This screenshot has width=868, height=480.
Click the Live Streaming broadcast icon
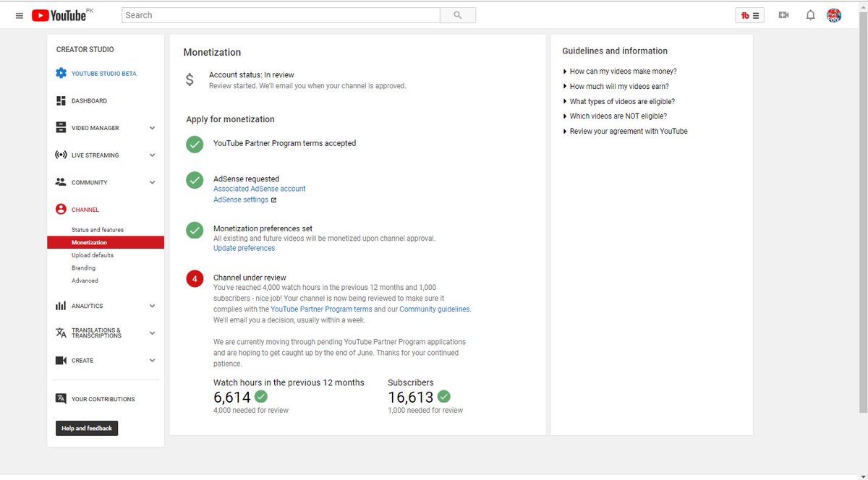61,155
